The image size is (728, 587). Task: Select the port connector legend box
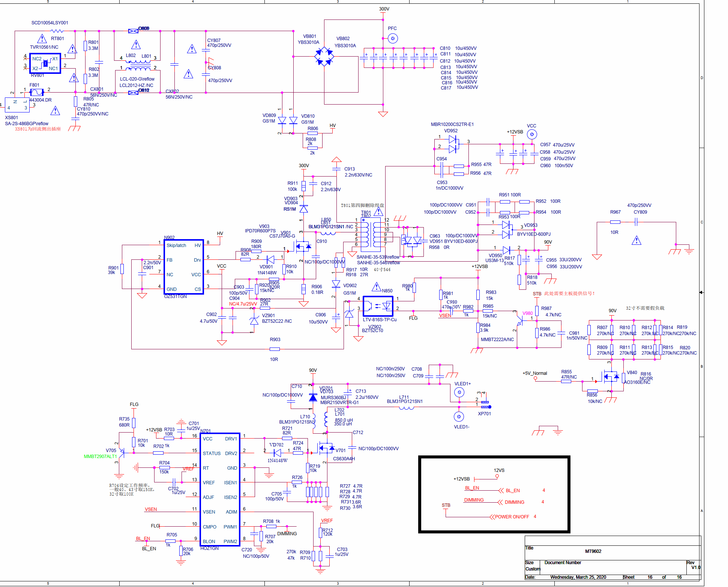494,494
